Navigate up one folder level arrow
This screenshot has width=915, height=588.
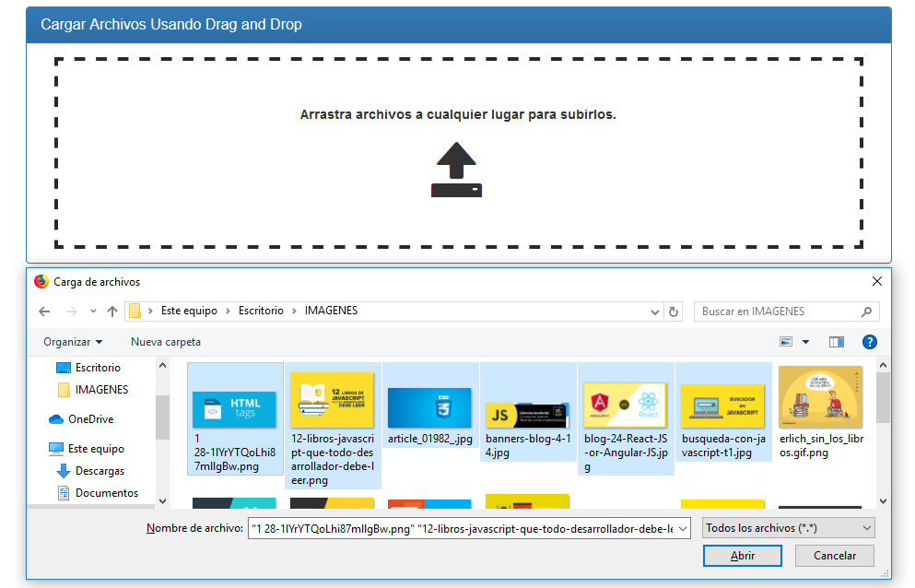point(112,312)
